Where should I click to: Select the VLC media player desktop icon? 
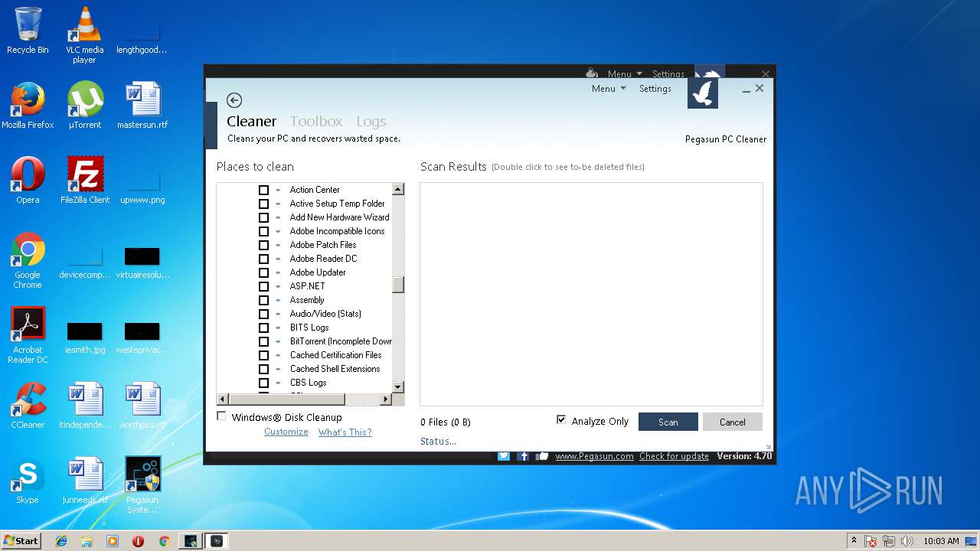click(84, 35)
